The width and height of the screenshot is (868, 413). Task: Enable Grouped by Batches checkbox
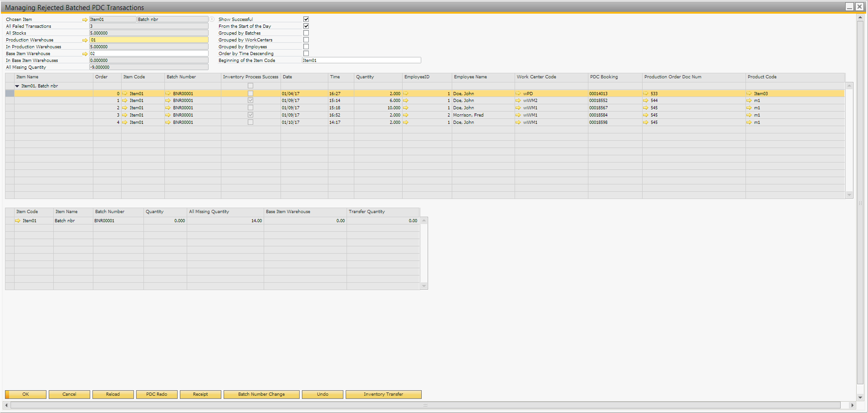click(x=306, y=33)
